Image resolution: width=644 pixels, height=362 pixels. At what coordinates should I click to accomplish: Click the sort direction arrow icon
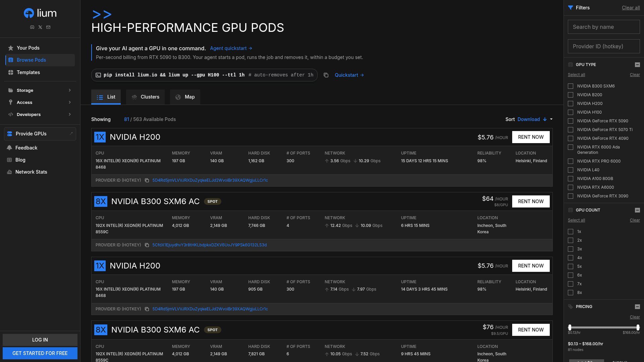click(x=545, y=119)
